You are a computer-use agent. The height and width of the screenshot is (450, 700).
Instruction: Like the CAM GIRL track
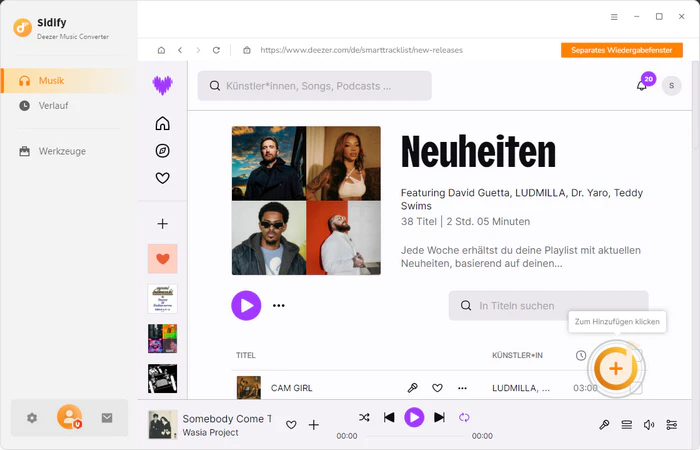(x=438, y=388)
